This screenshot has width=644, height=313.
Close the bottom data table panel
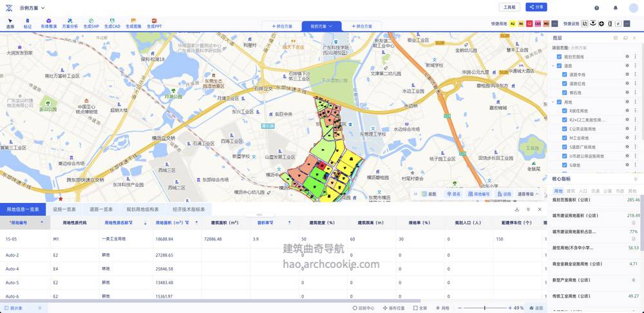(540, 209)
